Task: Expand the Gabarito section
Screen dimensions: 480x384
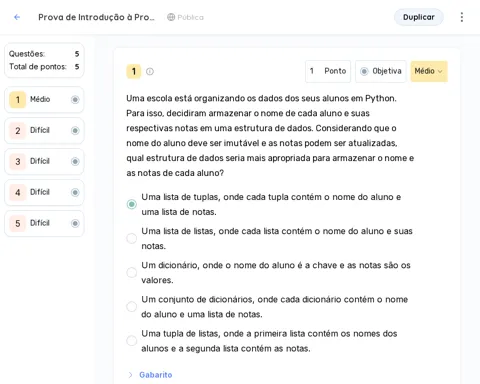Action: [150, 375]
